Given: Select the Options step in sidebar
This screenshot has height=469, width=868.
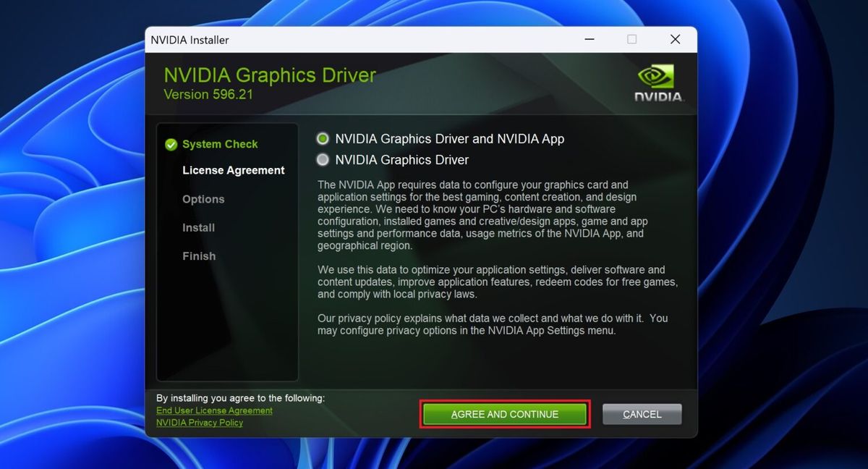Looking at the screenshot, I should (203, 199).
